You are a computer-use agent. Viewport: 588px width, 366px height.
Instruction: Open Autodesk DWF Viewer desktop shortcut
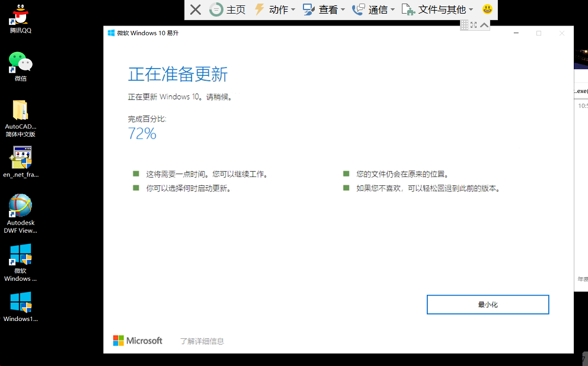click(x=21, y=214)
